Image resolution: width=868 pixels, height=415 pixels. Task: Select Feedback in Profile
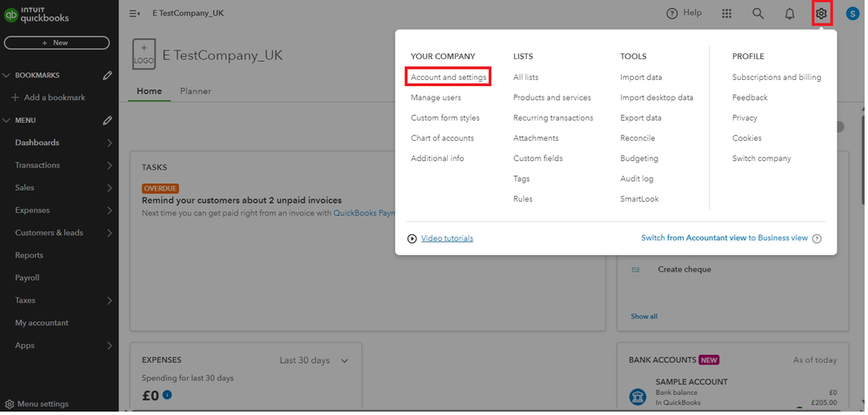pyautogui.click(x=750, y=97)
